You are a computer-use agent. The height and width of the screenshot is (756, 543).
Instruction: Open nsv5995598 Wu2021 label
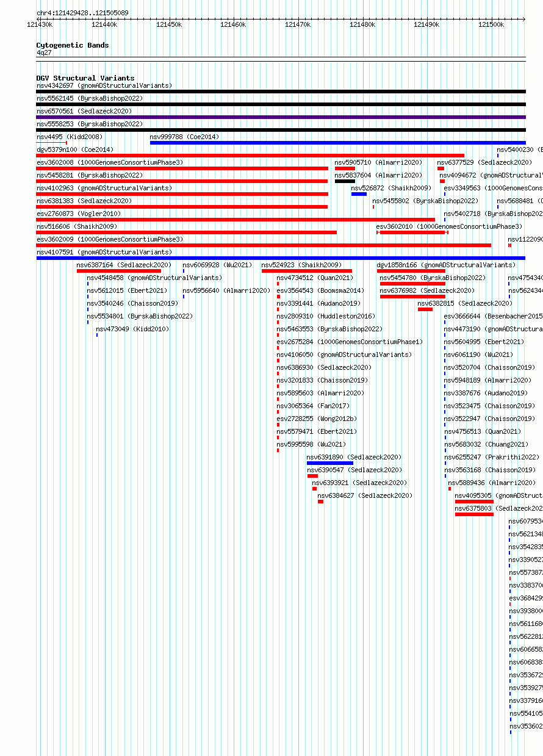[311, 444]
